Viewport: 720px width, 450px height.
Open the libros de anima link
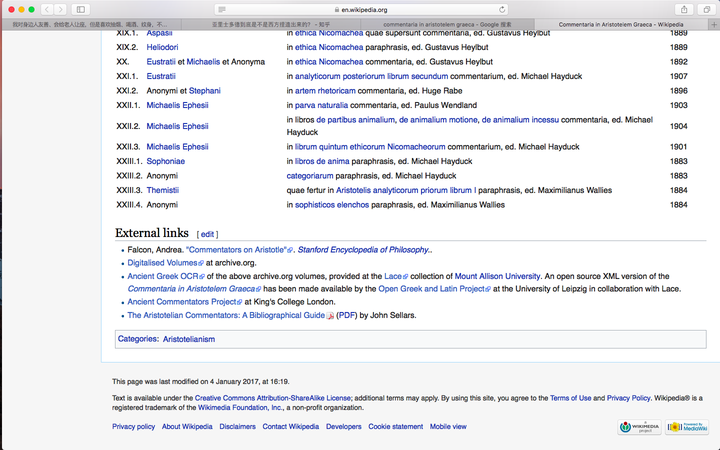click(x=322, y=161)
